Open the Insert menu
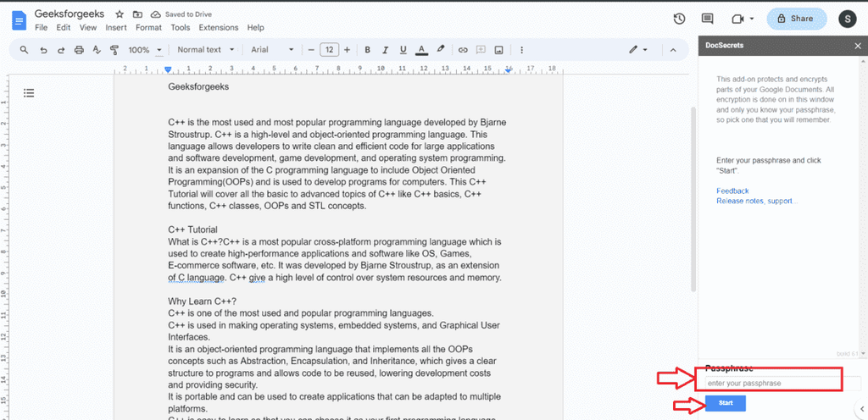The image size is (868, 420). point(116,27)
